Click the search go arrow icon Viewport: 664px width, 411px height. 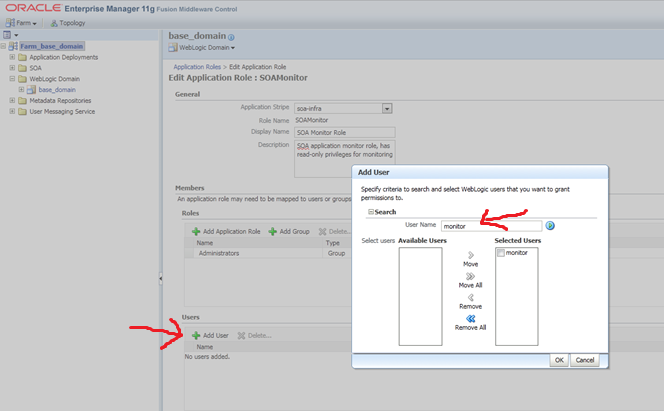point(551,225)
